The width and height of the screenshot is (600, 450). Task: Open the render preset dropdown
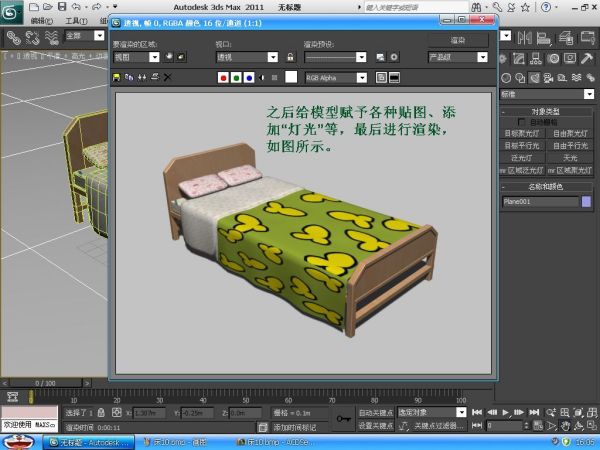pos(336,57)
